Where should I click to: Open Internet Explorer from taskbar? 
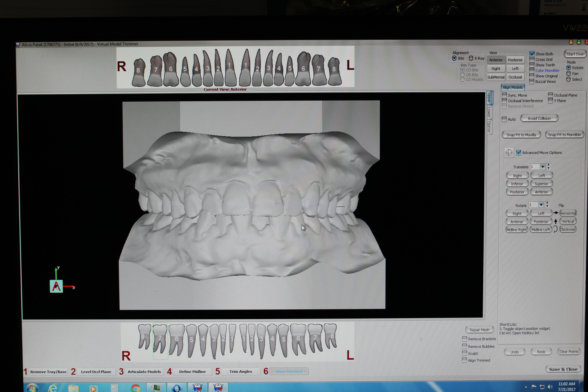coord(53,388)
